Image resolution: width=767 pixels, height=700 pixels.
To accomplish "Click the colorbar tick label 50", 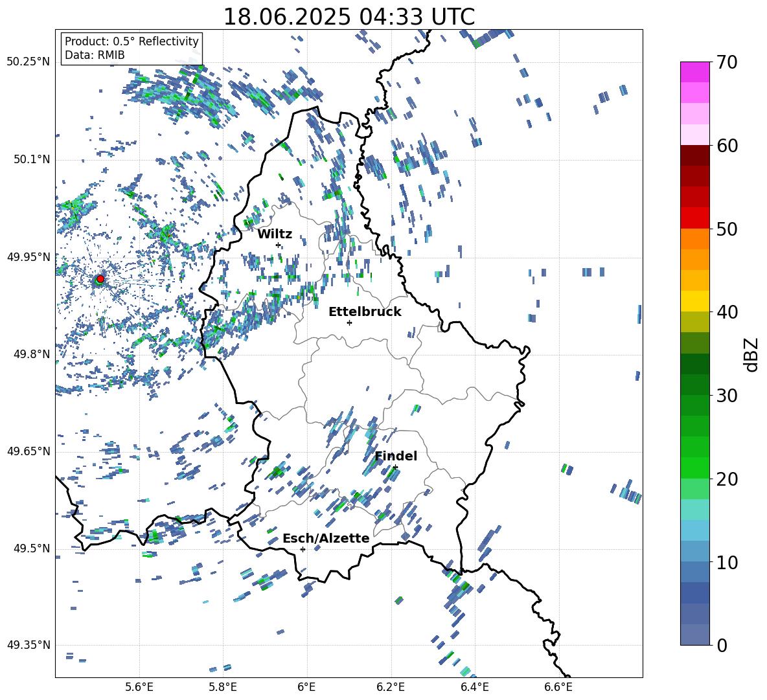I will click(727, 229).
